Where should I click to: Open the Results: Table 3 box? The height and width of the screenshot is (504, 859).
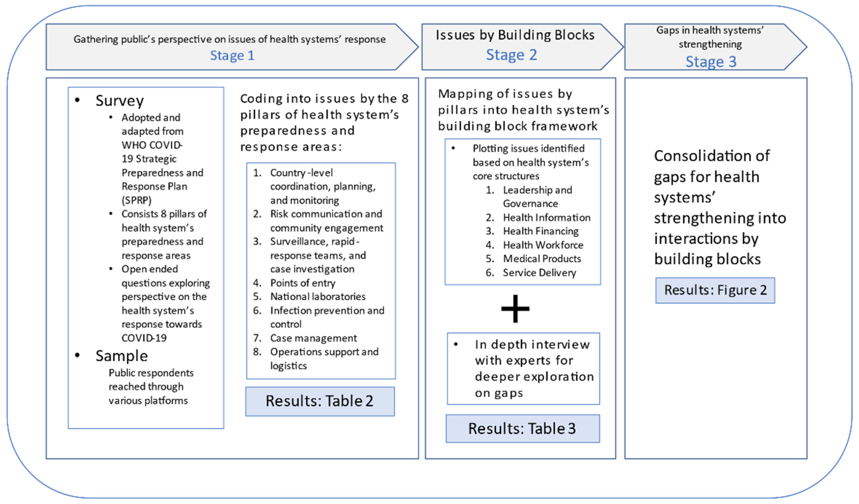pos(523,428)
